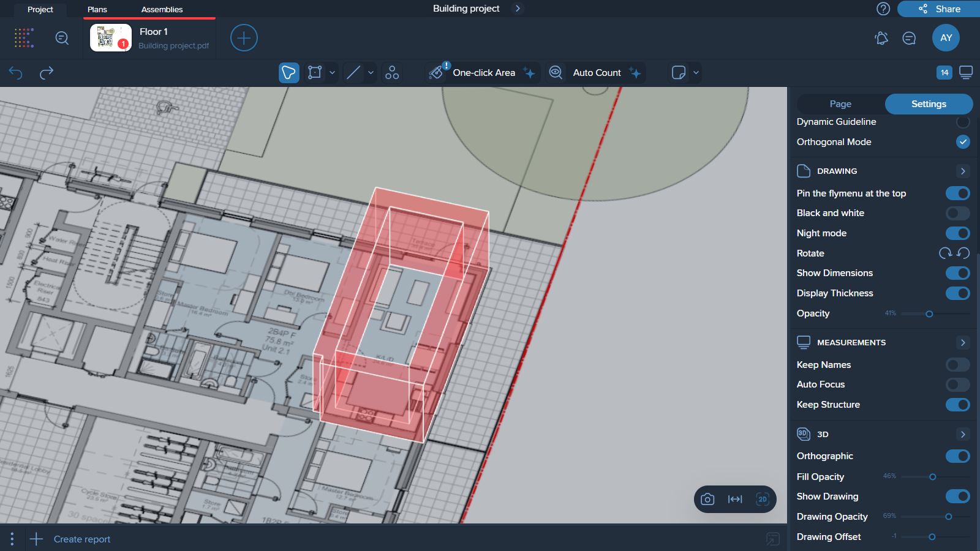Toggle Orthographic switch
The height and width of the screenshot is (551, 980).
click(958, 456)
